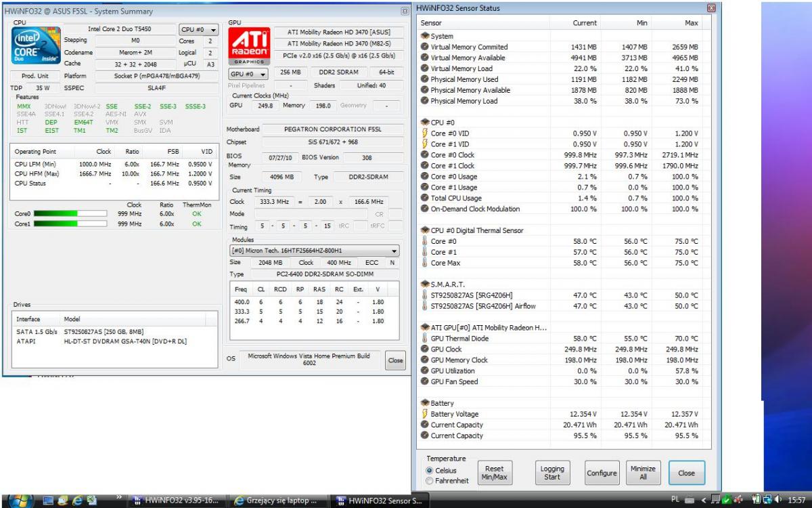The image size is (812, 508).
Task: Click the 15:57 taskbar clock
Action: [x=797, y=501]
